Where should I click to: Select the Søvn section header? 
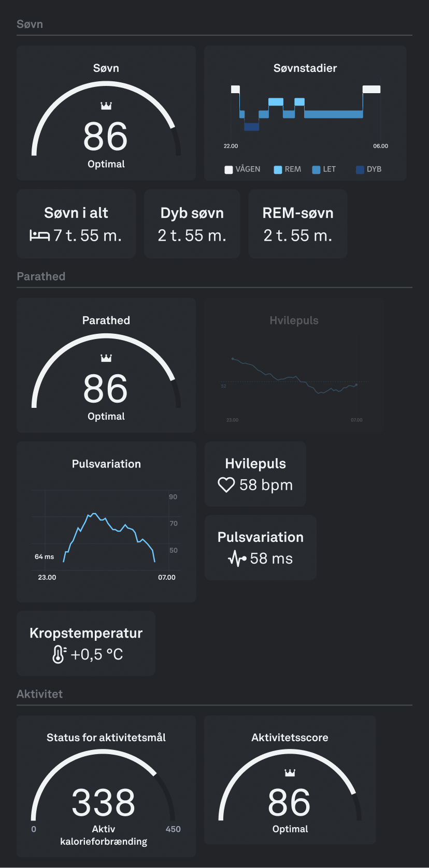coord(30,24)
